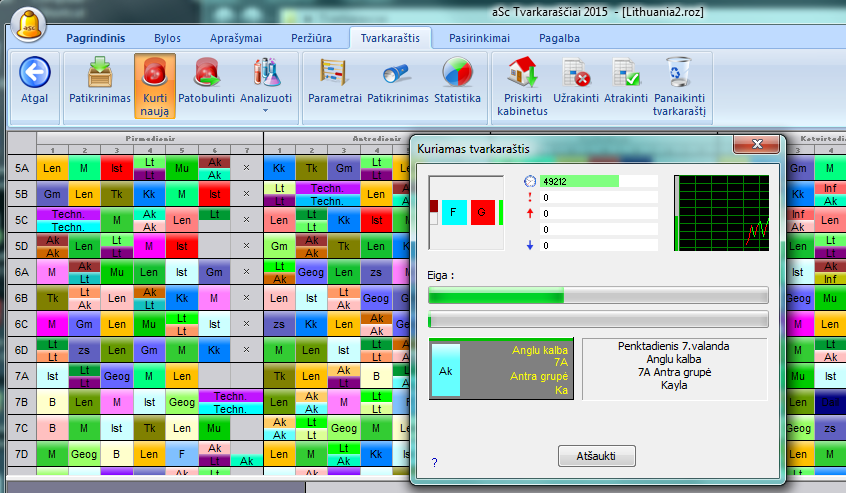Click the Atgal back arrow icon
Screen dimensions: 846x493
tap(35, 72)
